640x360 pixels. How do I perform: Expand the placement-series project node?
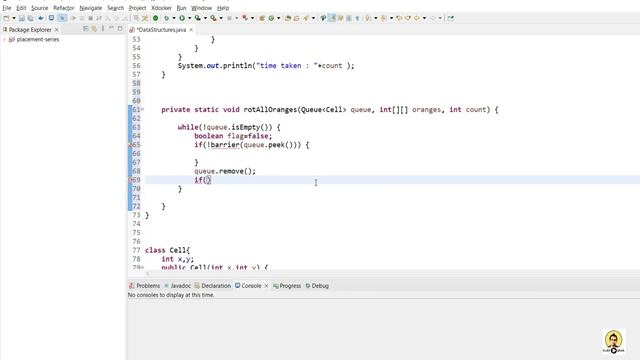(4, 40)
